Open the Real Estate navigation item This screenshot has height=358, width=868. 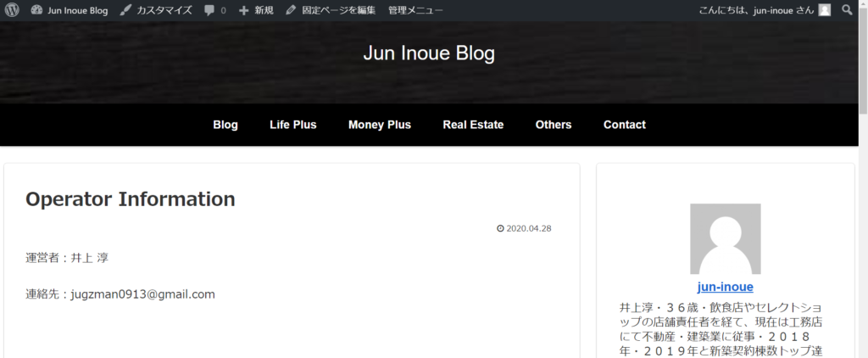[x=473, y=125]
